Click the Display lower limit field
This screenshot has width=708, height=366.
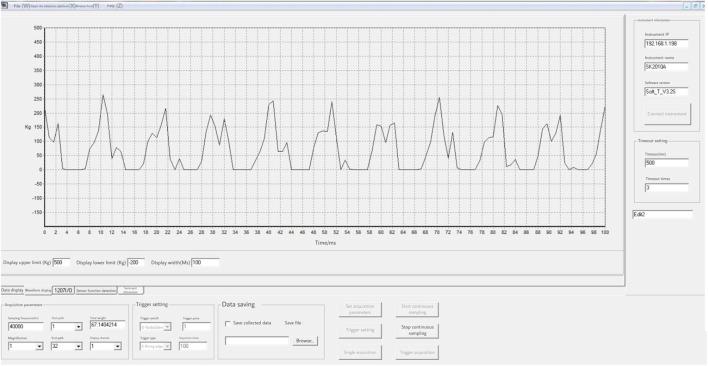[136, 262]
